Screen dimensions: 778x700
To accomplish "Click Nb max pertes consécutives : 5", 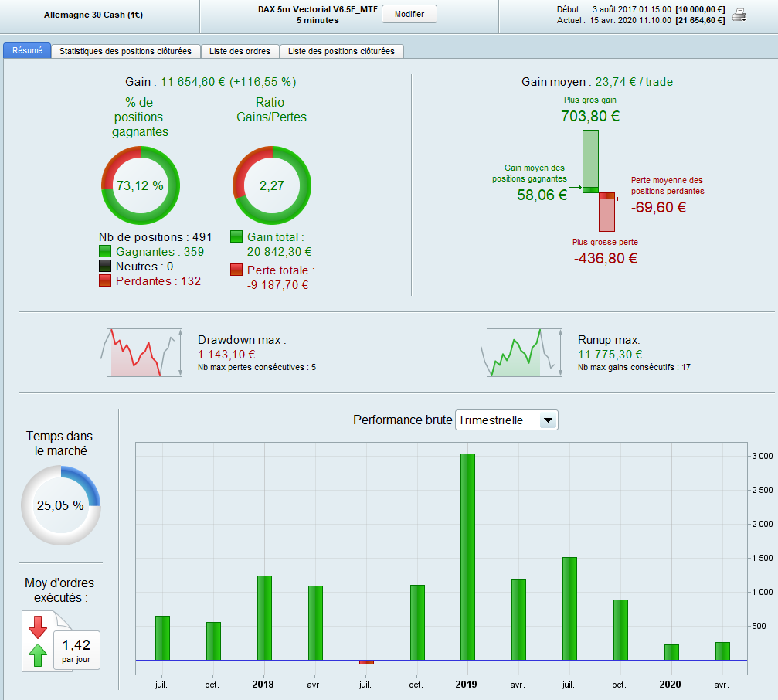I will pos(257,367).
